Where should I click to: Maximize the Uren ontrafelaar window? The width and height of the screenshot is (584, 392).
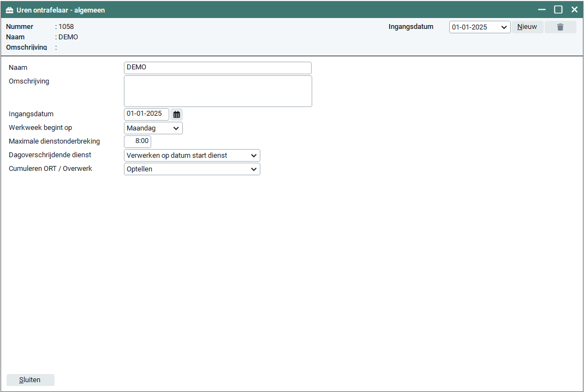[x=558, y=10]
